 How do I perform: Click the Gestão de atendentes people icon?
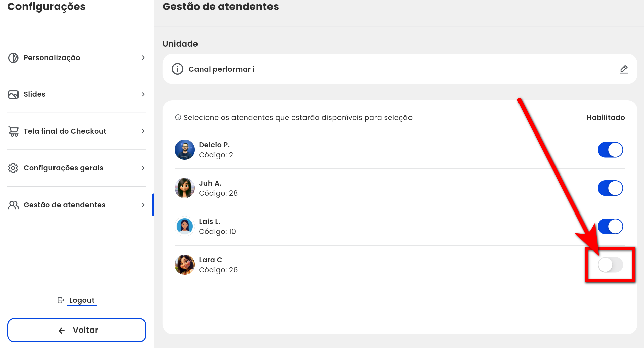tap(13, 205)
